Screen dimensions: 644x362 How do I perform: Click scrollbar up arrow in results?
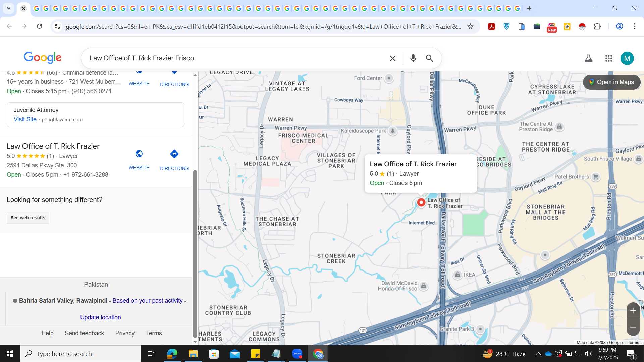click(195, 75)
